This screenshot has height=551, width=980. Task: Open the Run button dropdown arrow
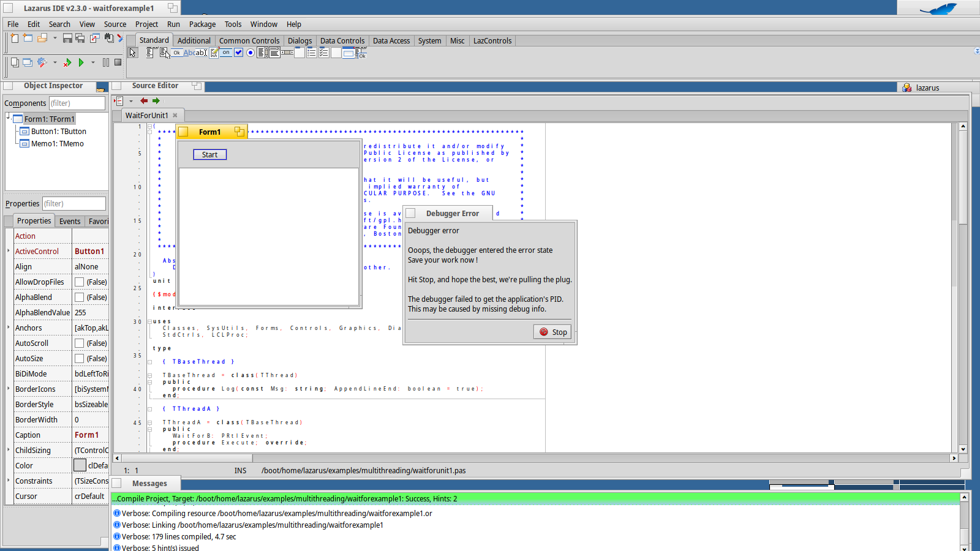point(93,62)
